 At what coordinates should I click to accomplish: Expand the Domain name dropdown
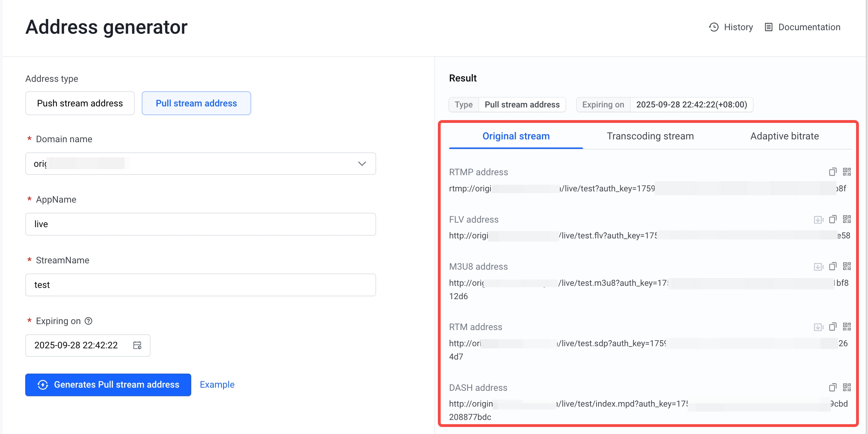[362, 164]
